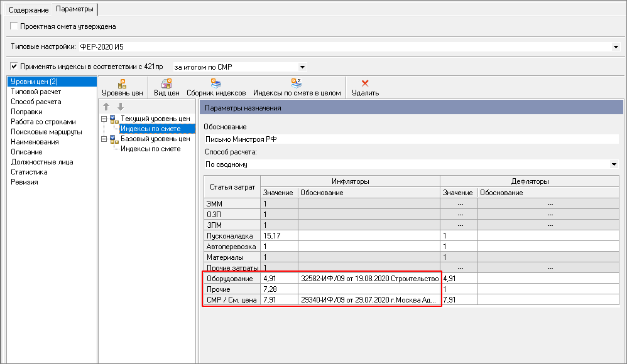Click the Уровень цен toolbar icon
The height and width of the screenshot is (364, 627).
[x=123, y=83]
